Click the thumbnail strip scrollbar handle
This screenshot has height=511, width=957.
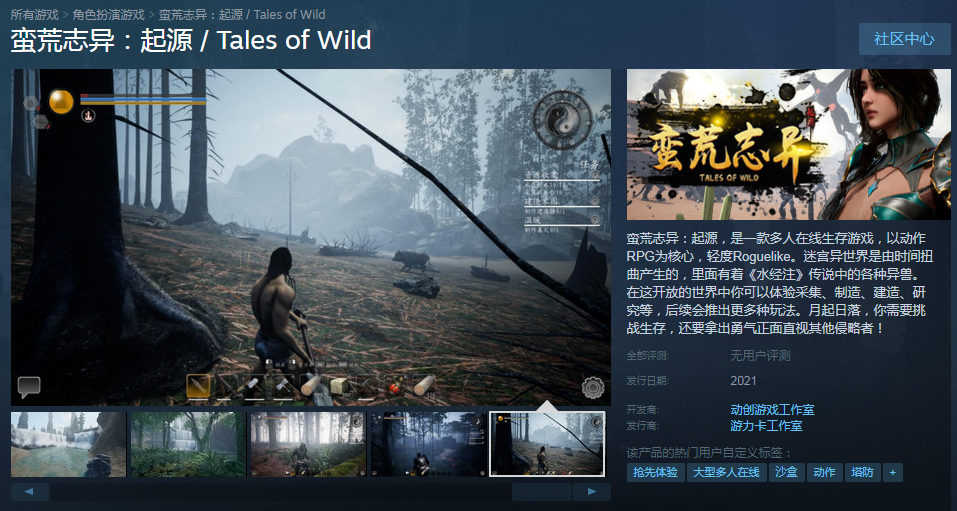(x=541, y=491)
